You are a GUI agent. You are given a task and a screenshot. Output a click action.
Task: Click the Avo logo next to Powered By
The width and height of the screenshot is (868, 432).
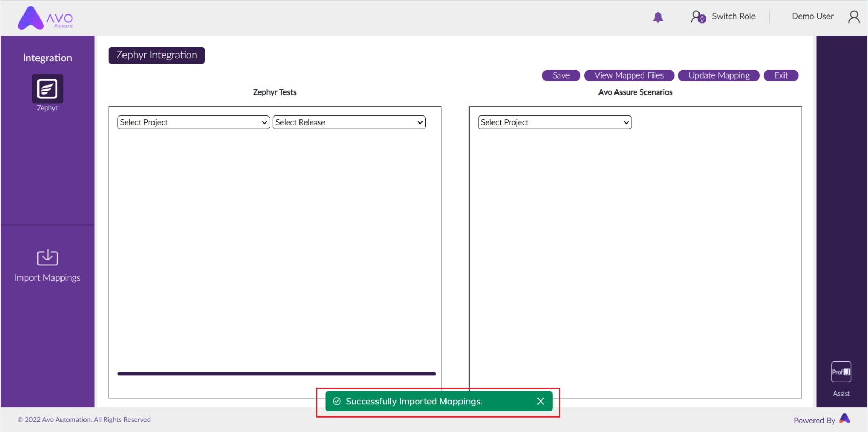[845, 419]
